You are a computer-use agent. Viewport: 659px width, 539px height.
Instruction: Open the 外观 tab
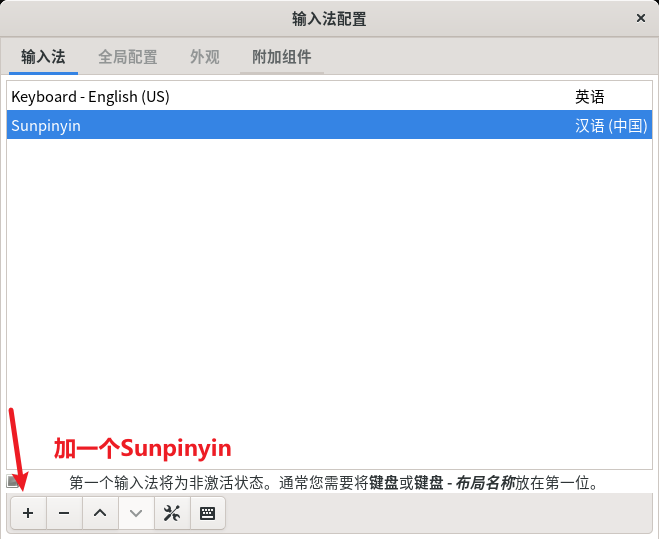coord(205,57)
